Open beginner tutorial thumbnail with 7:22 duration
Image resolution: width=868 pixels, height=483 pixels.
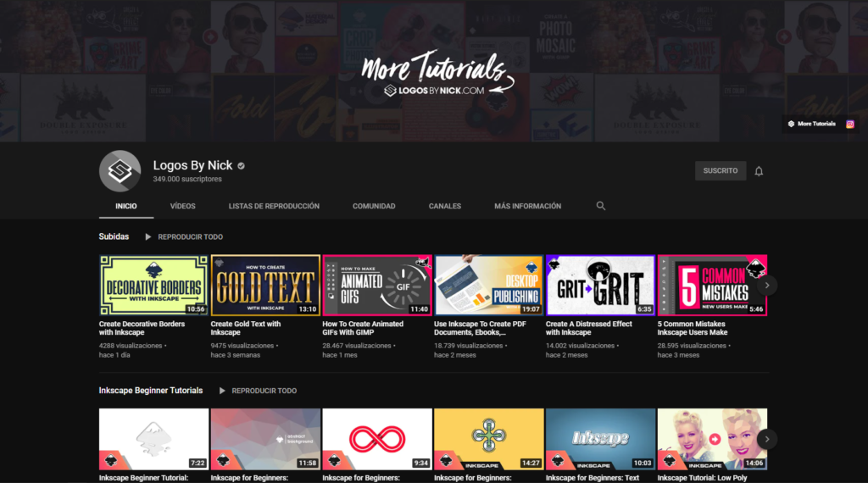point(154,439)
